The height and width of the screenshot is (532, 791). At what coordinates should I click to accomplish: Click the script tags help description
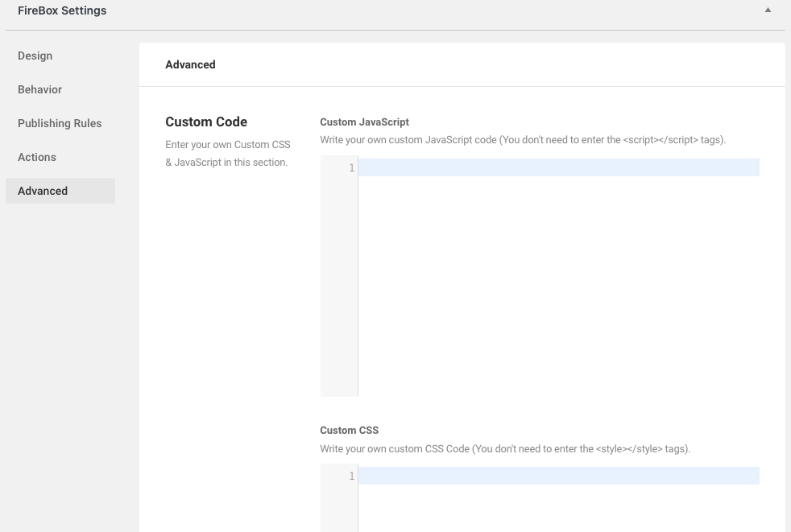(x=523, y=140)
